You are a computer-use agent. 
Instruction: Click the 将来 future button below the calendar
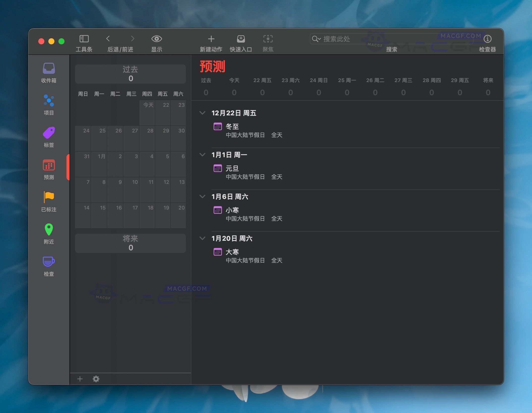click(x=130, y=243)
